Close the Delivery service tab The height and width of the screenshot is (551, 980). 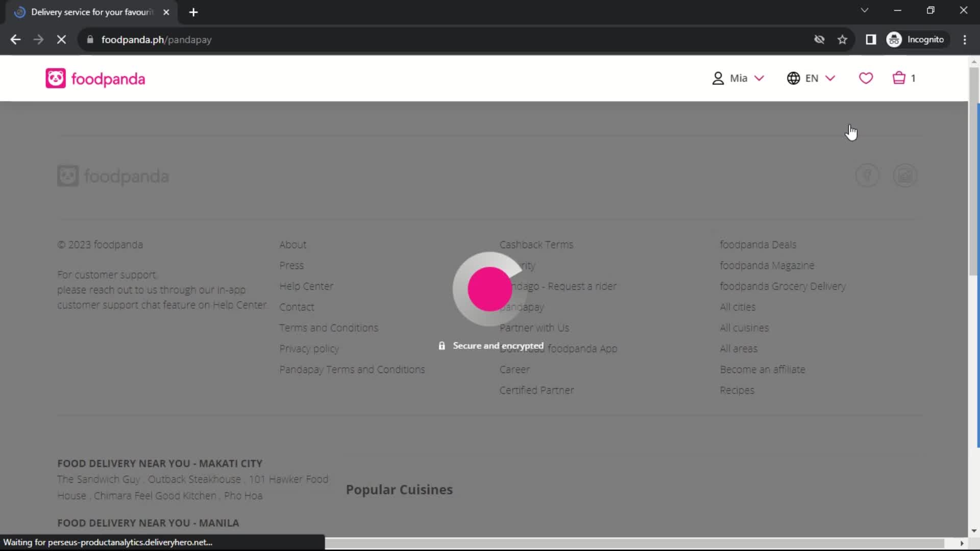tap(166, 12)
